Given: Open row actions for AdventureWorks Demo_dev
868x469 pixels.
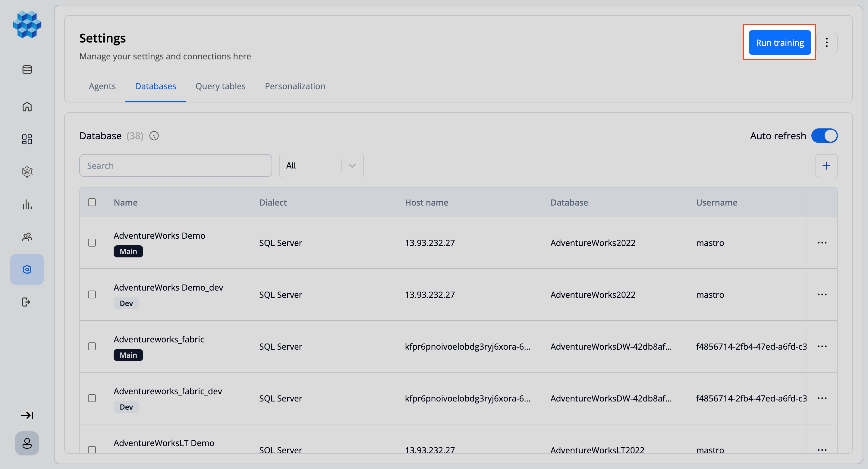Looking at the screenshot, I should pos(822,295).
